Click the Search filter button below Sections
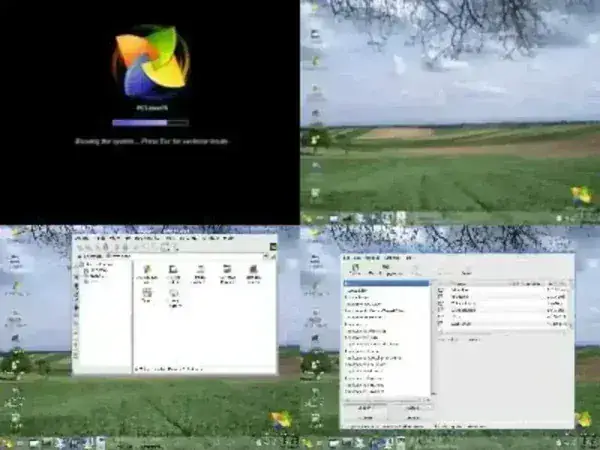 365,417
